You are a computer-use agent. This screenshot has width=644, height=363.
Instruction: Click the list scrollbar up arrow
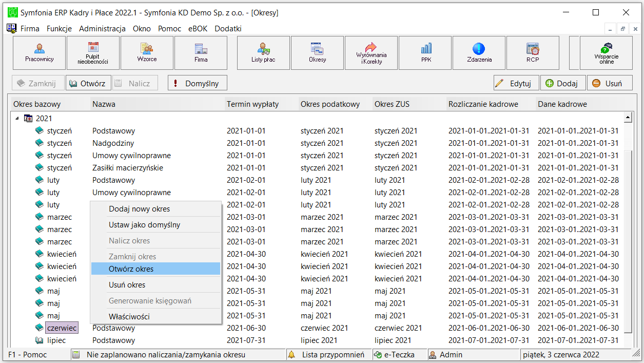[x=628, y=118]
